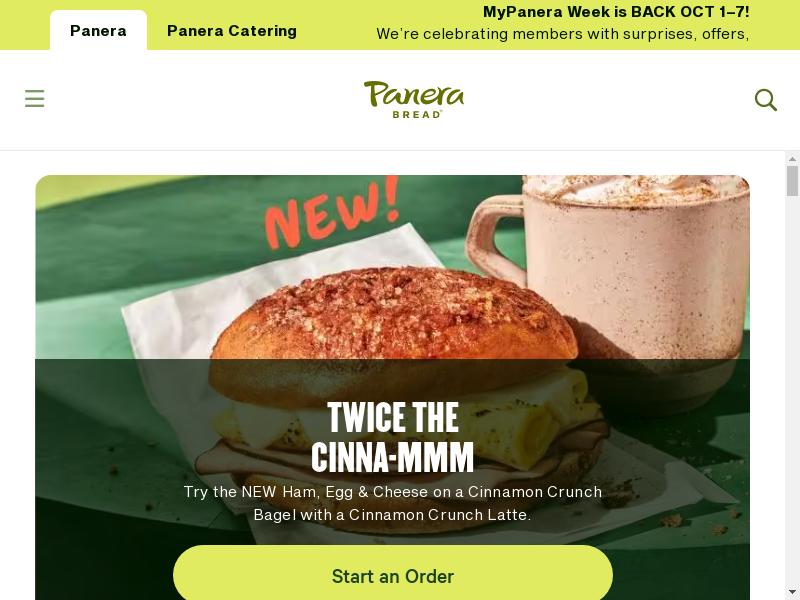Click the red NEW! graphic
Viewport: 800px width, 600px height.
pos(332,212)
